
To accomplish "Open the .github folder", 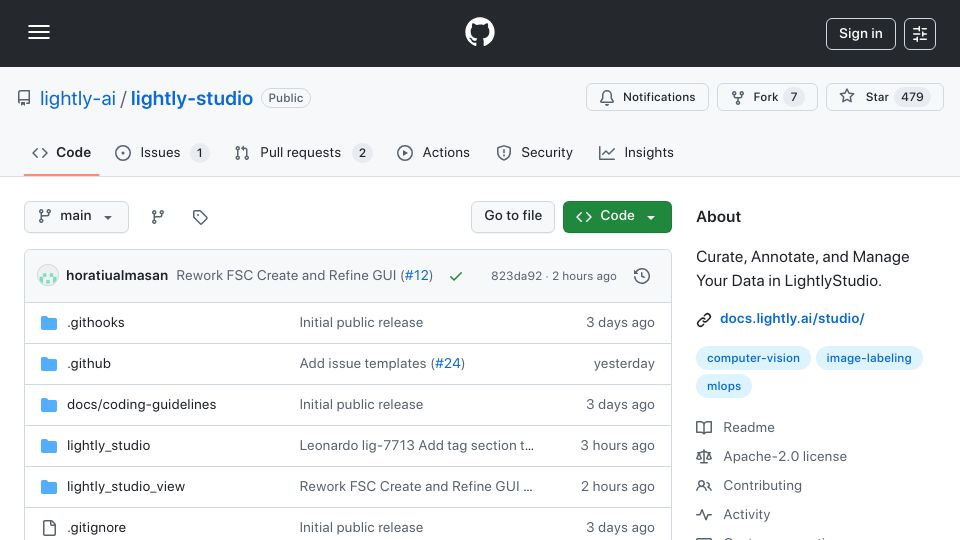I will coord(89,364).
